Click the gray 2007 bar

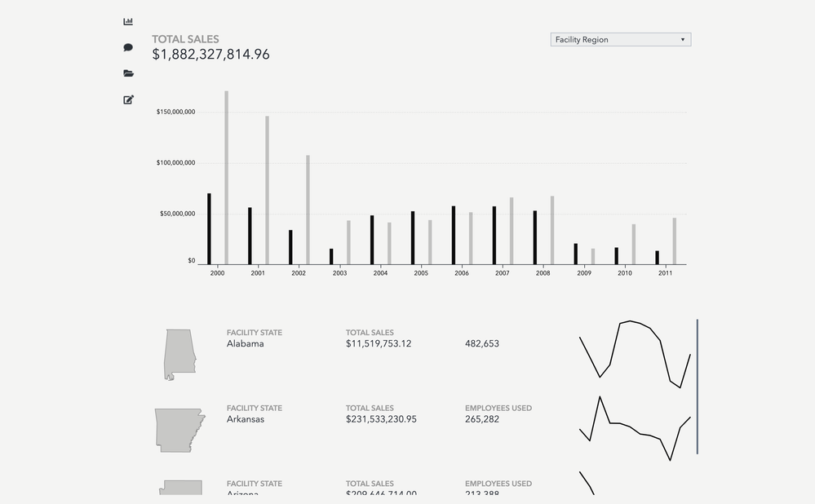tap(512, 231)
